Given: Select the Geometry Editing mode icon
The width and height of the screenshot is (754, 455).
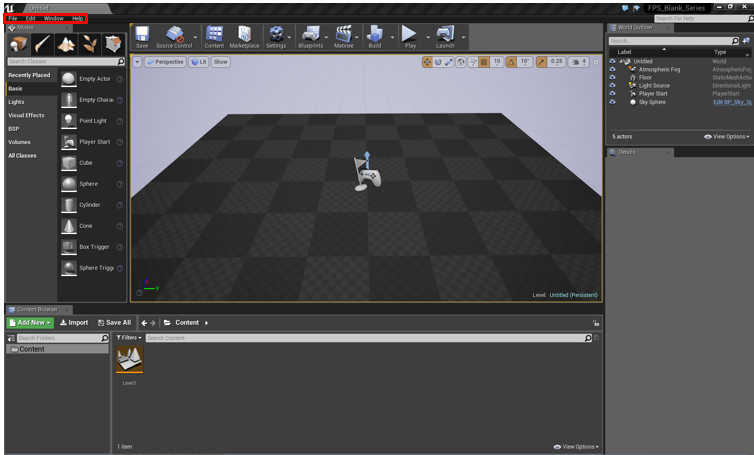Looking at the screenshot, I should [113, 44].
